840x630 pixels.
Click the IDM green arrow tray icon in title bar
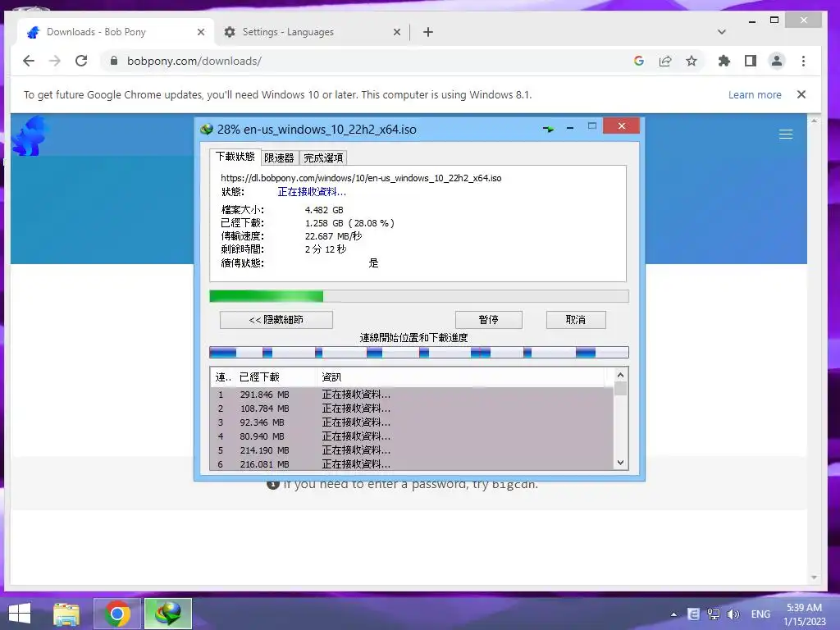coord(548,129)
